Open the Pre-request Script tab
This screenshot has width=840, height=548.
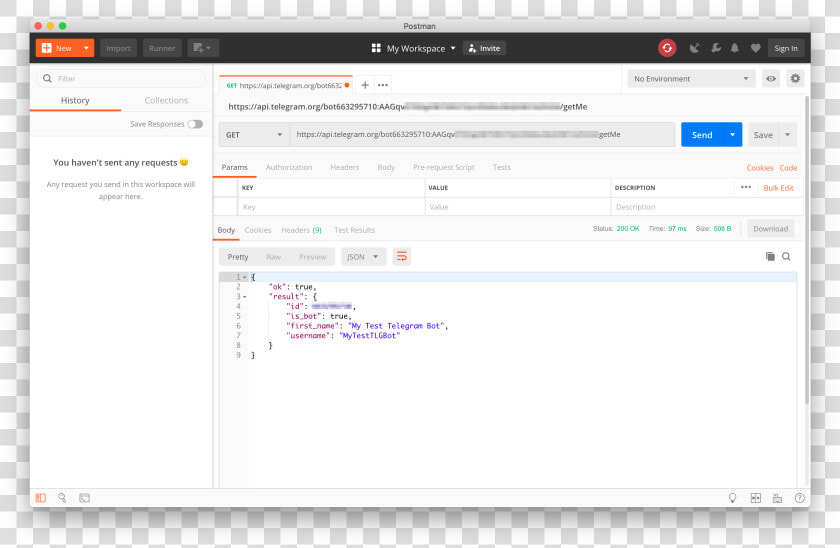pos(444,167)
